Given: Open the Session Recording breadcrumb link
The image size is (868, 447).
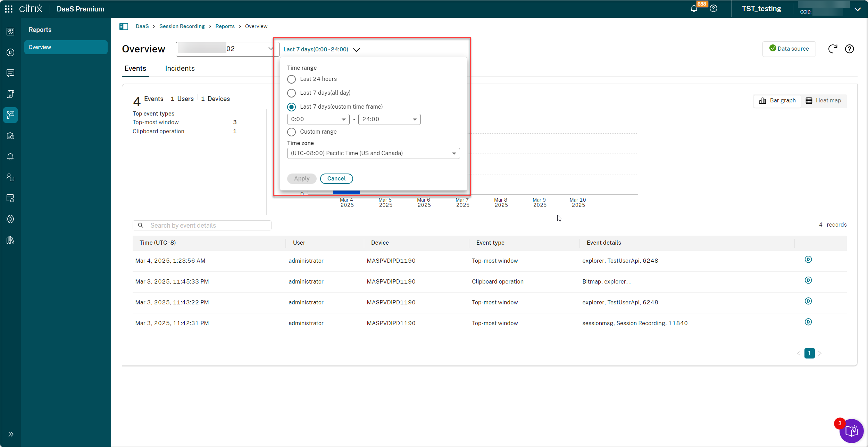Looking at the screenshot, I should point(182,26).
